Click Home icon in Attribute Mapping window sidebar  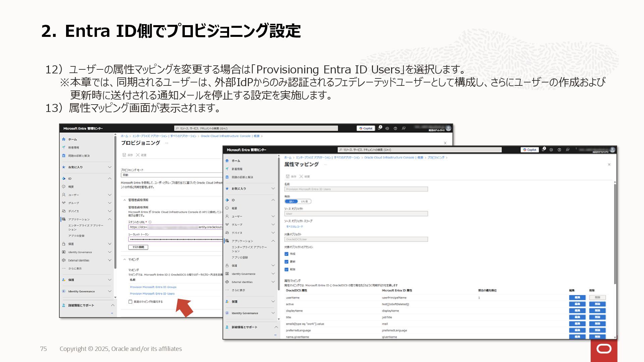click(227, 161)
